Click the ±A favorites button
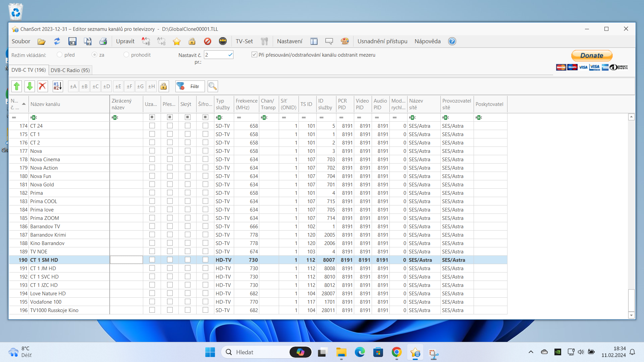644x362 pixels. [73, 86]
